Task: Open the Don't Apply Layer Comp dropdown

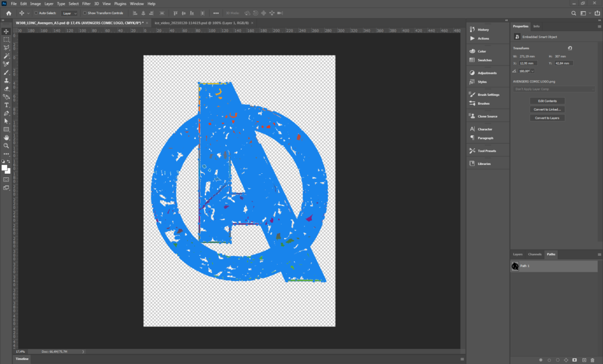Action: (x=554, y=89)
